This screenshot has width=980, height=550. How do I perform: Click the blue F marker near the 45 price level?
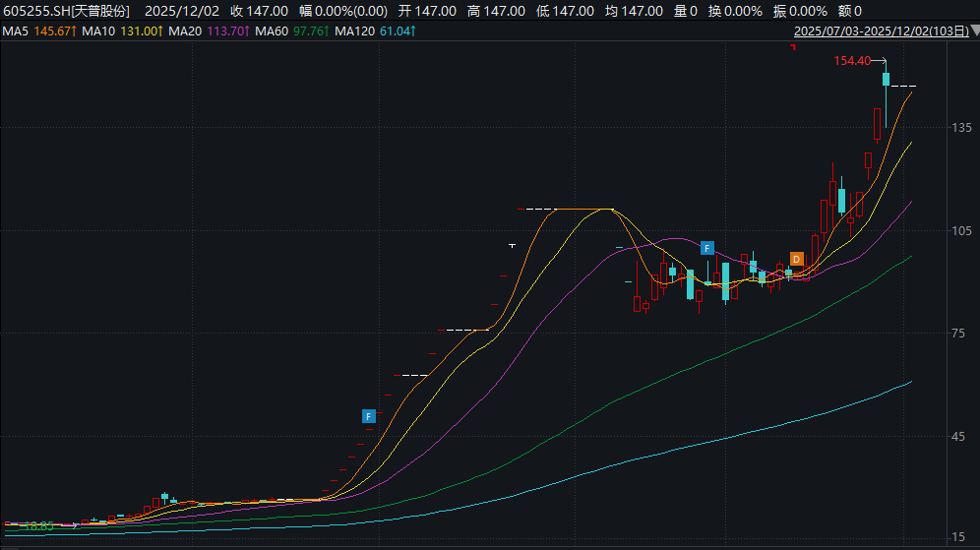tap(369, 416)
